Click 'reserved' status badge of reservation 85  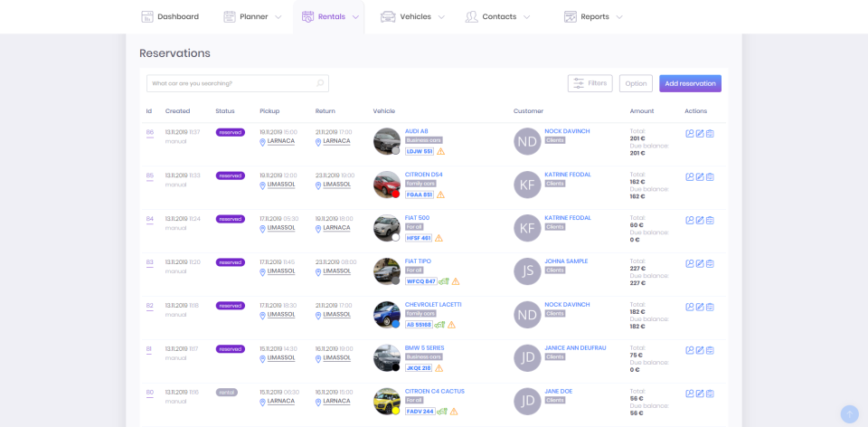tap(231, 176)
